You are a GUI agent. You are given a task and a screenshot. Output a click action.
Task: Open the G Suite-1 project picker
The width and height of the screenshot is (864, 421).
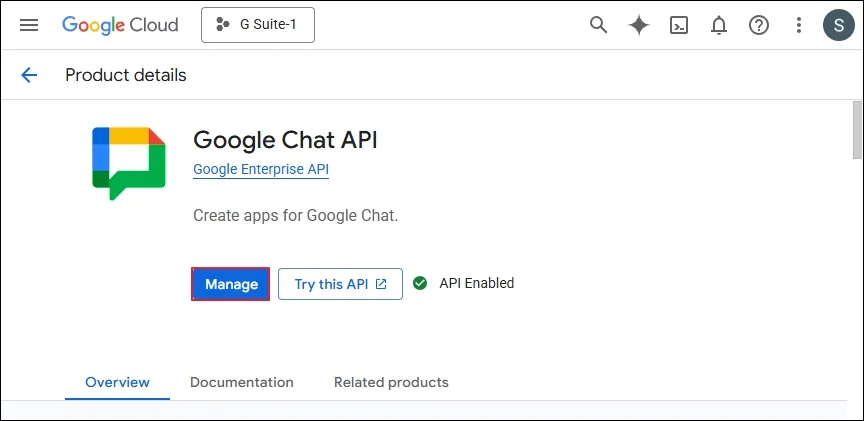pos(258,25)
